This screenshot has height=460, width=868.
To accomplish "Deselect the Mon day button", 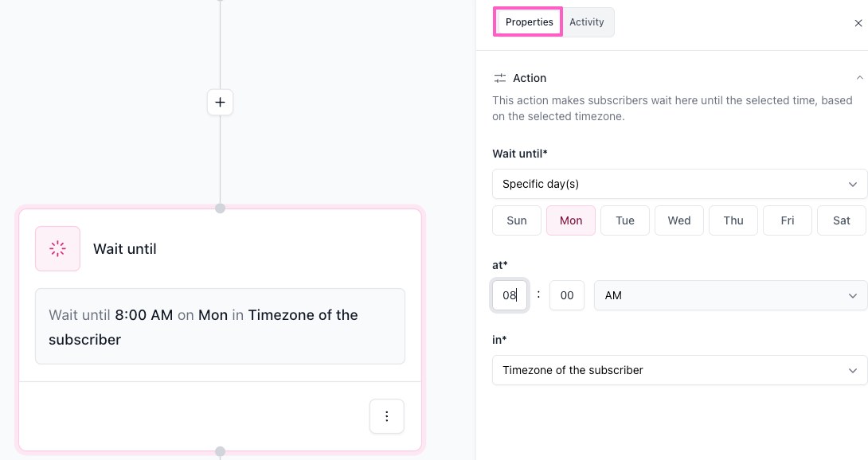I will (x=571, y=220).
